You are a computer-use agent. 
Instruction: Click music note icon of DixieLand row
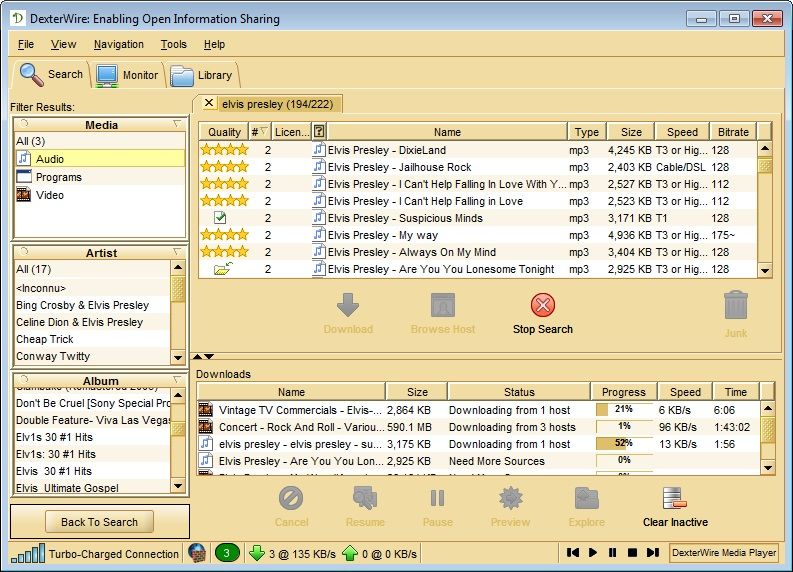[319, 149]
